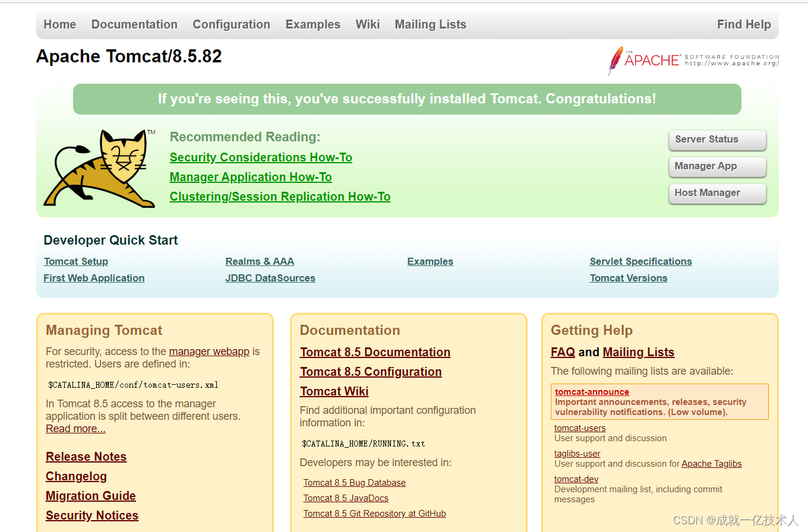Open the Manager App button
Viewport: 808px width, 532px height.
(717, 167)
